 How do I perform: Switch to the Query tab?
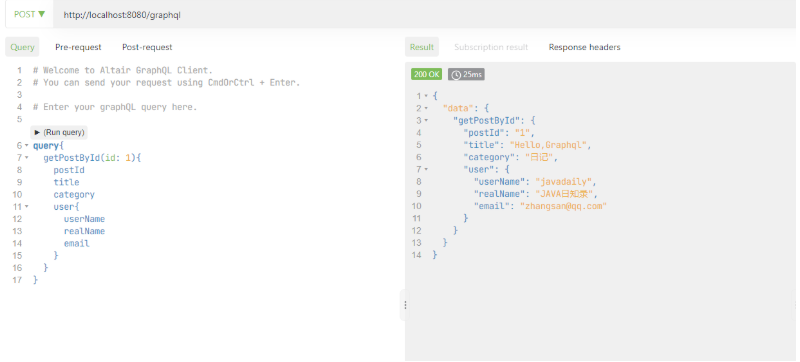click(x=22, y=47)
